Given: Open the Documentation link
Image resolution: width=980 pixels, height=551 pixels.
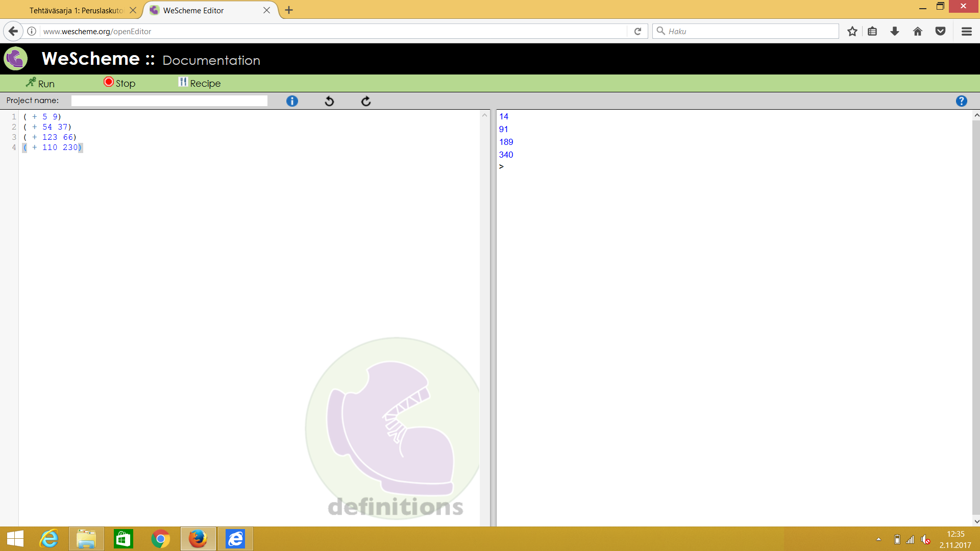Looking at the screenshot, I should pyautogui.click(x=211, y=60).
